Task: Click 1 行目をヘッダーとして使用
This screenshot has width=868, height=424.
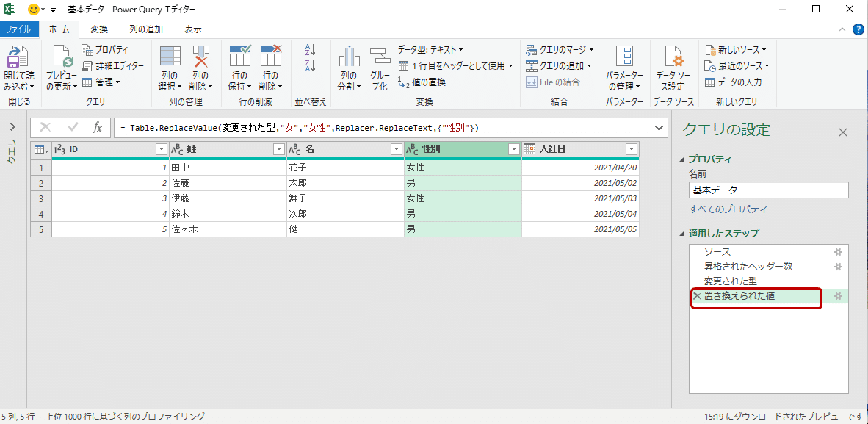Action: click(455, 66)
